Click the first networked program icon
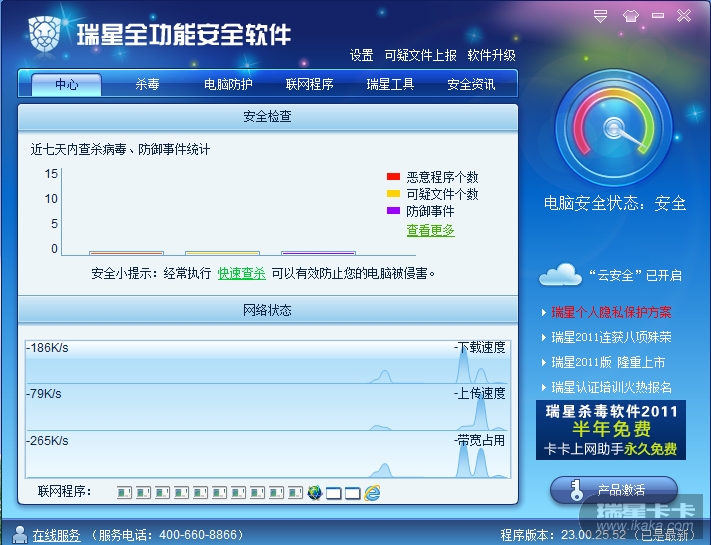Screen dimensions: 711x545 (x=124, y=492)
